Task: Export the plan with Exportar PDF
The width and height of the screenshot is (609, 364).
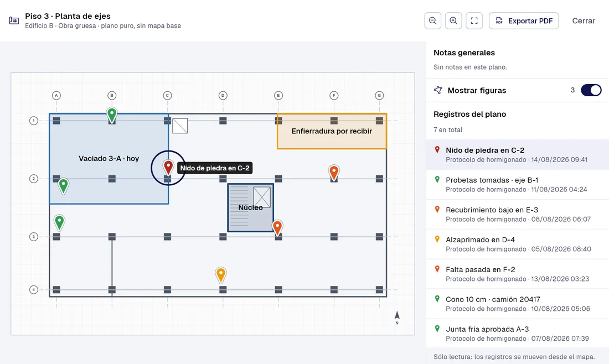Action: tap(524, 20)
